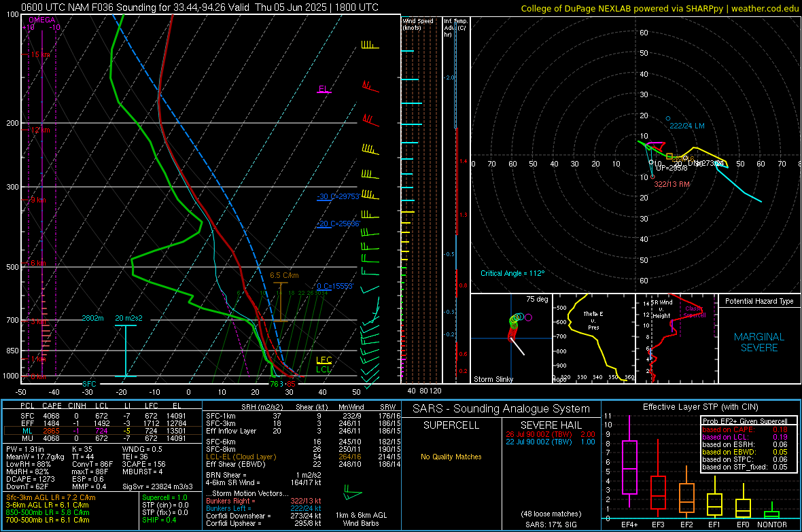802x532 pixels.
Task: Click the No Quality Matches supercell text
Action: 451,457
